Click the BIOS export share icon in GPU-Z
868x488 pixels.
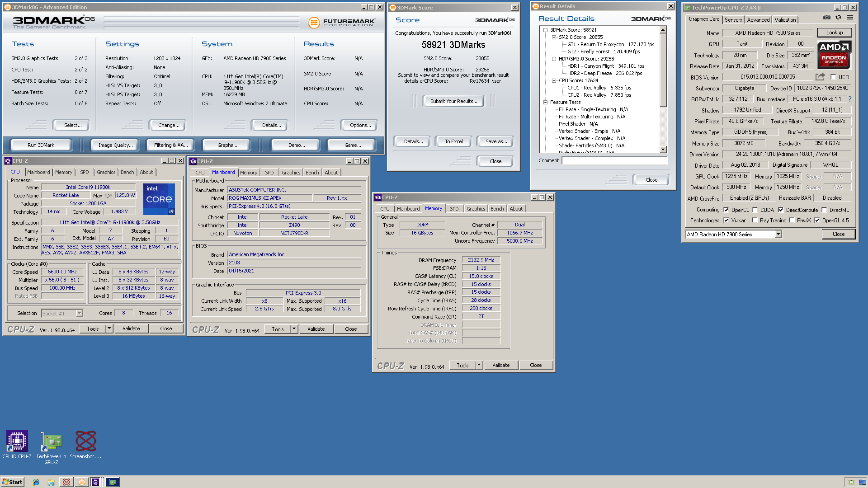(820, 77)
